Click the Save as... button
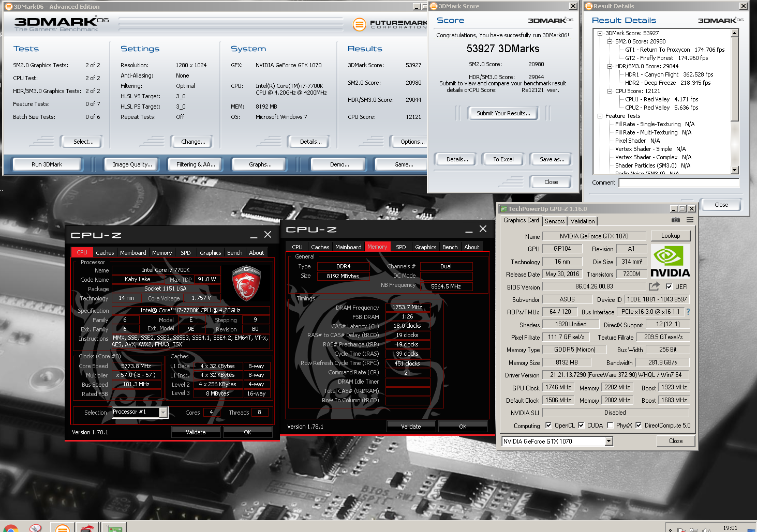The width and height of the screenshot is (757, 532). (552, 159)
